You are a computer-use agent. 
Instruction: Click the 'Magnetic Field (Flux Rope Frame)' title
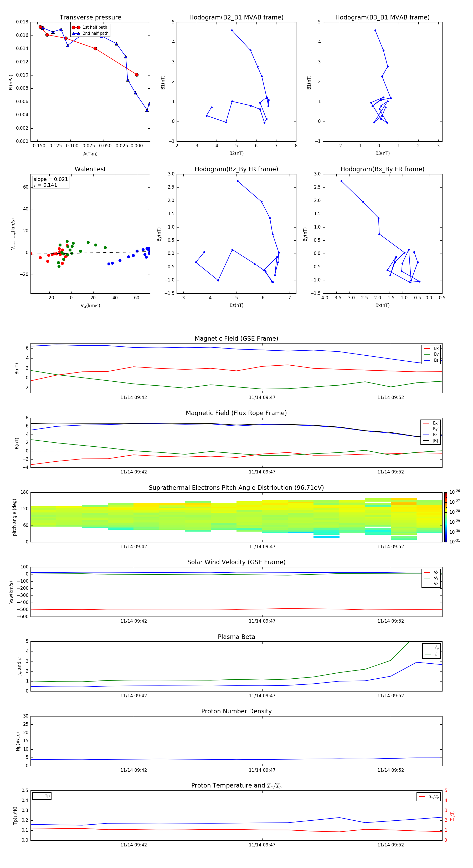click(x=236, y=413)
